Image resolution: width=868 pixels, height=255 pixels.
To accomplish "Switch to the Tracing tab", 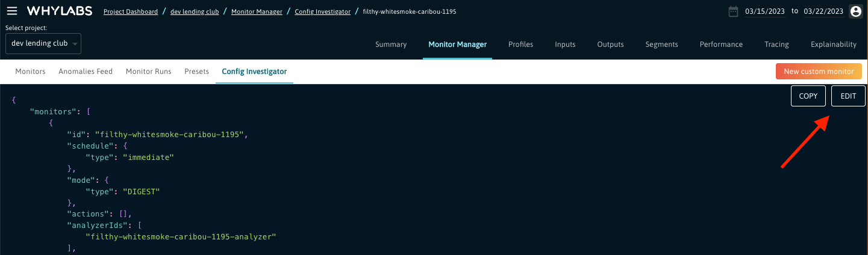I will pos(776,44).
